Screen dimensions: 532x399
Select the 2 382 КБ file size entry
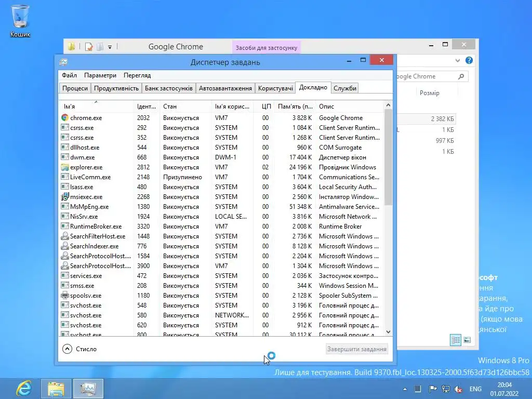[442, 119]
